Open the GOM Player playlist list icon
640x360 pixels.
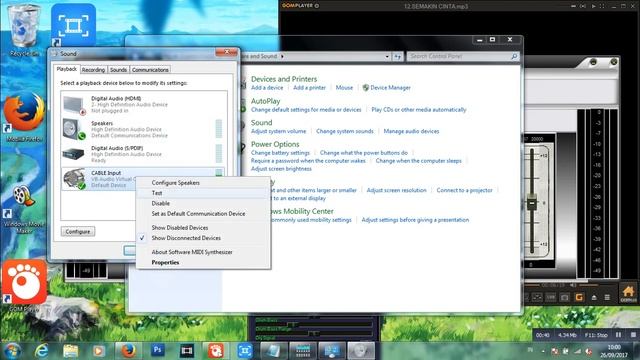point(607,298)
